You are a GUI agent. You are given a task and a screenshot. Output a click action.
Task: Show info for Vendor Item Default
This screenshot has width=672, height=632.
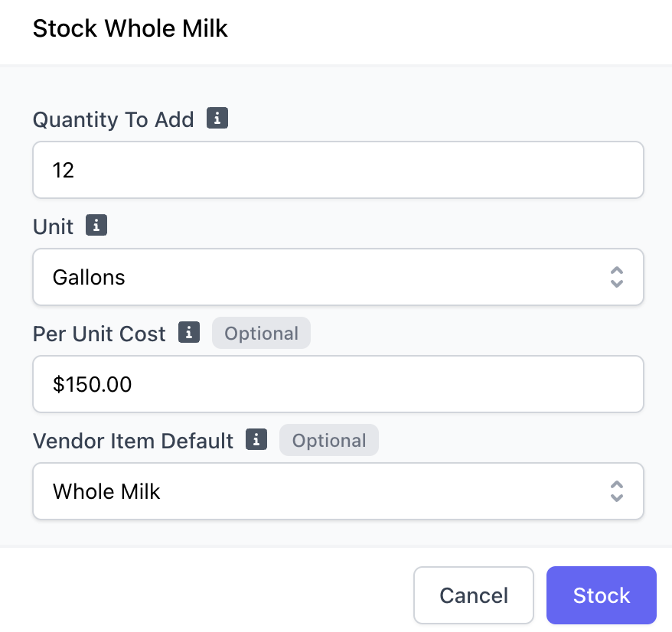pos(256,439)
